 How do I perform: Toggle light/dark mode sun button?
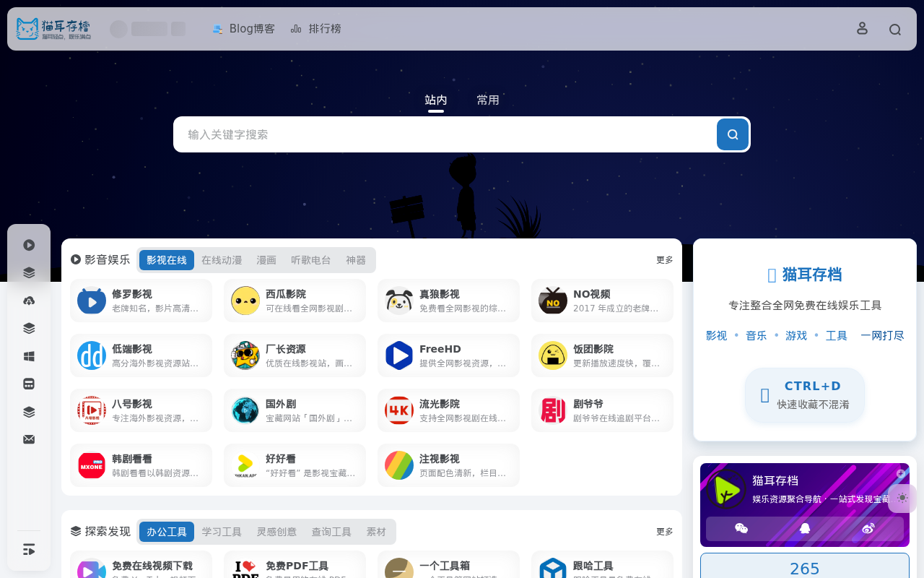tap(902, 498)
